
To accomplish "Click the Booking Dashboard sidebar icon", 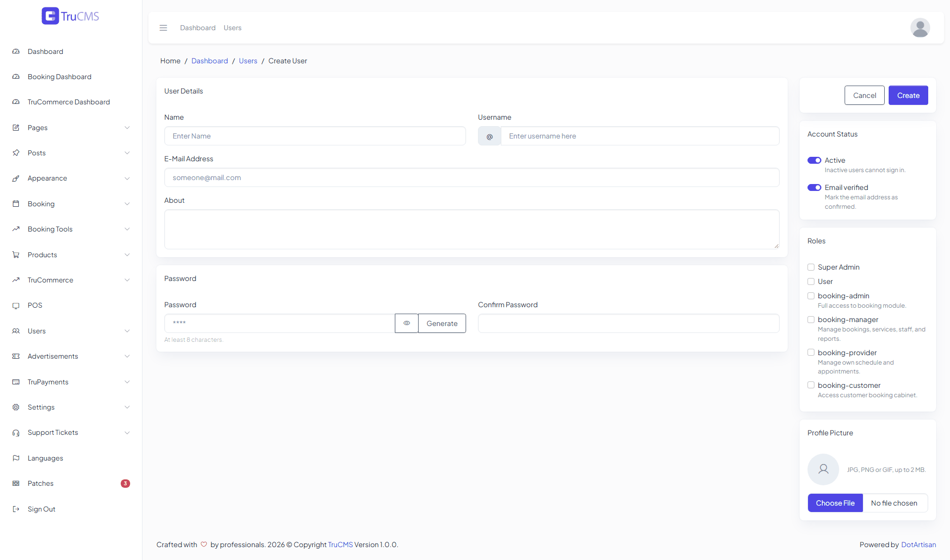I will coord(16,77).
